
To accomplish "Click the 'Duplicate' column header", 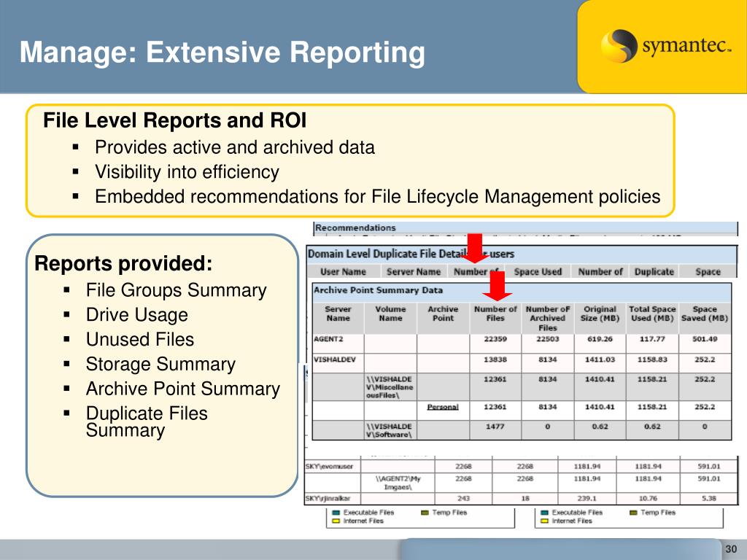I will pos(654,271).
